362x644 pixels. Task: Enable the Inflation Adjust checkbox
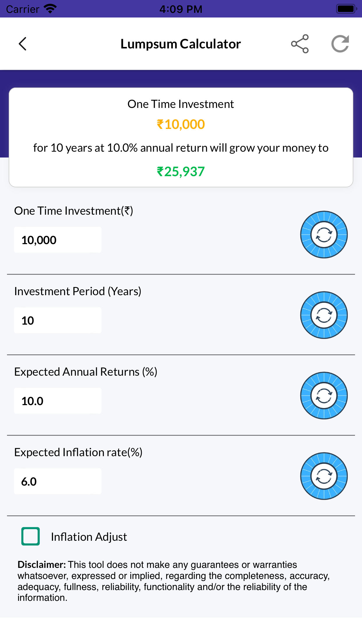31,536
